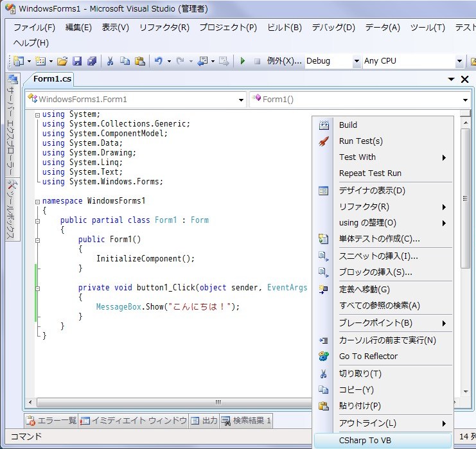
Task: Open the 編集(E) menu
Action: [x=78, y=28]
